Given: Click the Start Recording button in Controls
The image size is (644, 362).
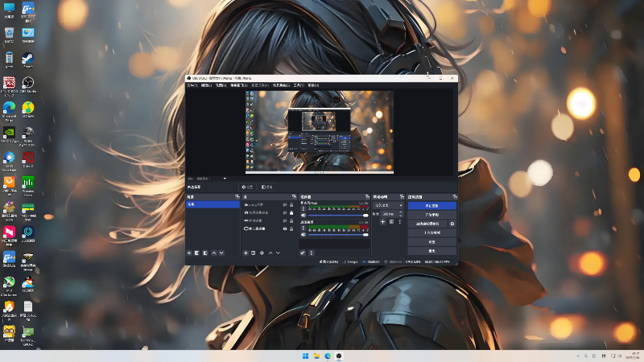Looking at the screenshot, I should pos(431,215).
